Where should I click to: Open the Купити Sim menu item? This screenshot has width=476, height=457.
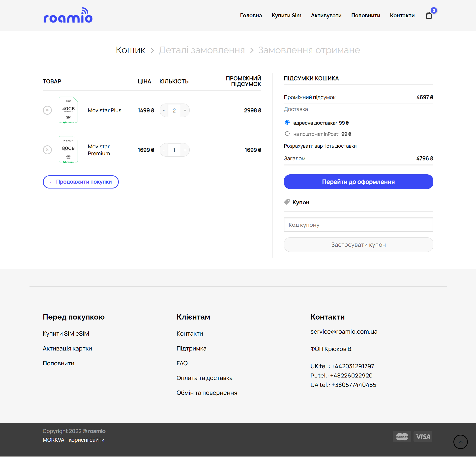tap(286, 16)
